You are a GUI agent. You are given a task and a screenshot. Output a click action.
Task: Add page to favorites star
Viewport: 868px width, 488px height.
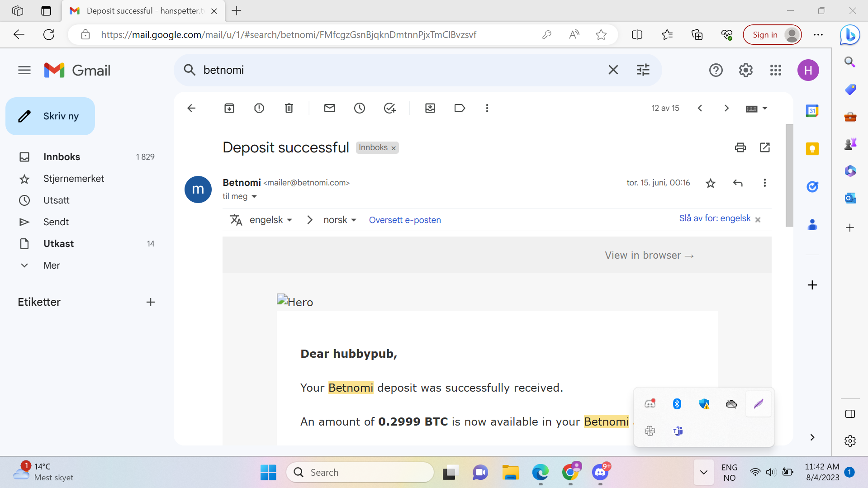pos(601,35)
